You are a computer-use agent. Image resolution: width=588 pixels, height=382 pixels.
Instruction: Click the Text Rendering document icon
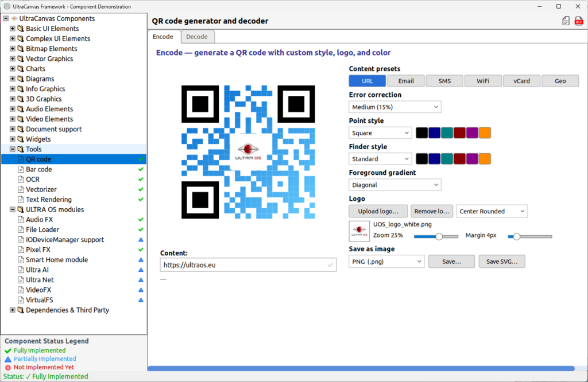[21, 200]
